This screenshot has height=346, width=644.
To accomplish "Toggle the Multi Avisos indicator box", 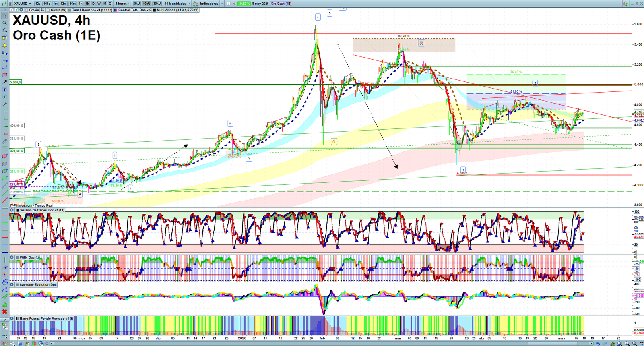I will click(x=154, y=10).
